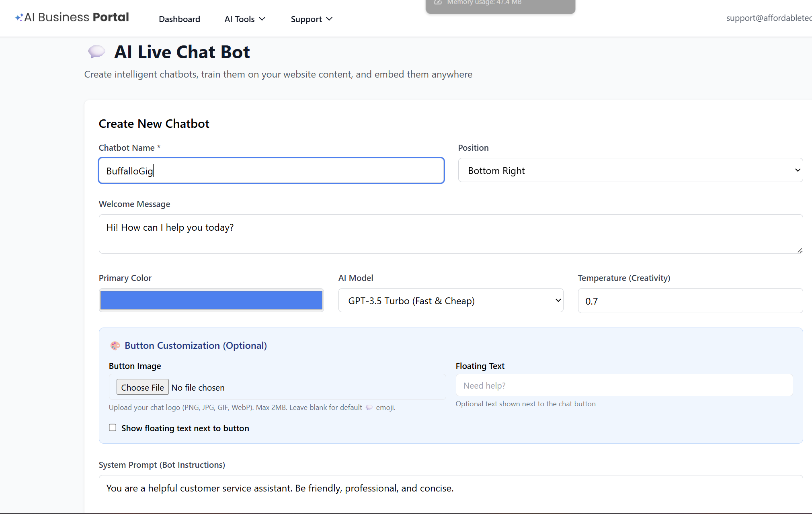Click the palette icon in Button Customization
This screenshot has width=812, height=514.
pyautogui.click(x=115, y=346)
